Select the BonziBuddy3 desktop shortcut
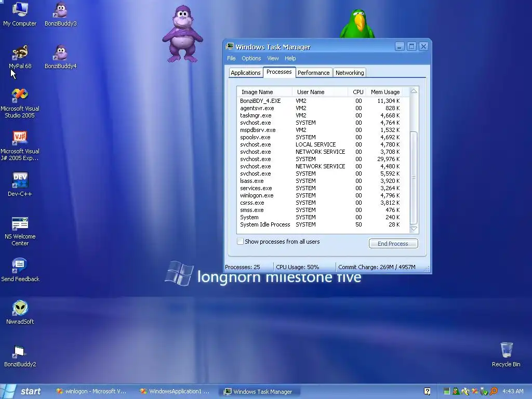Screen dimensions: 532x399 point(61,14)
